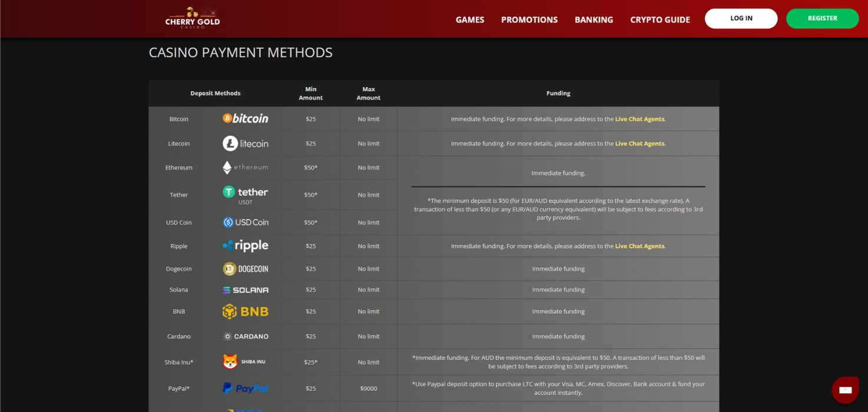The width and height of the screenshot is (868, 412).
Task: Click the Deposit Methods column header
Action: pyautogui.click(x=216, y=93)
